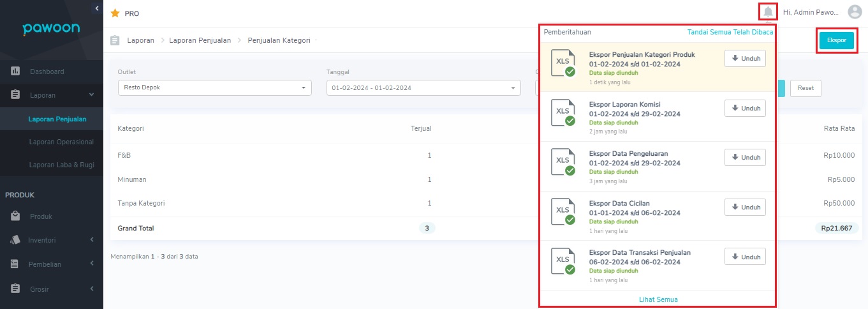
Task: Click XLS icon for Ekspor Data Transaksi Penjualan
Action: pyautogui.click(x=563, y=262)
